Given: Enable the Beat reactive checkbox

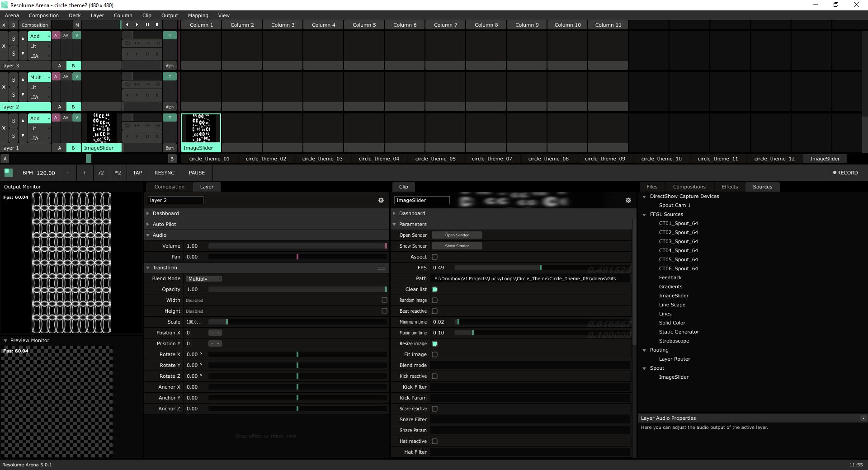Looking at the screenshot, I should coord(434,311).
